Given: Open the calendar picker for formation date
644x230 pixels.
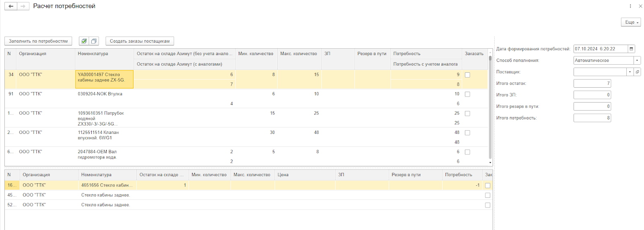Looking at the screenshot, I should (x=631, y=49).
